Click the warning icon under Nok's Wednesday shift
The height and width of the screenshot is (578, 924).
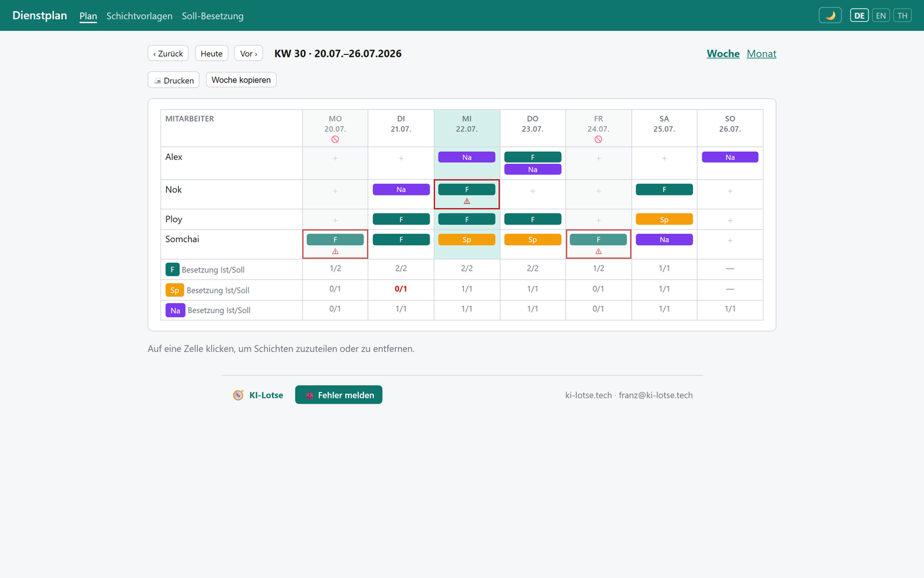tap(467, 201)
